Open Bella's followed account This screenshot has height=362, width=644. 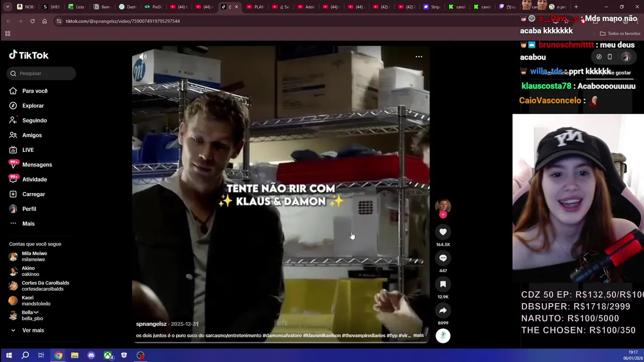pos(26,316)
